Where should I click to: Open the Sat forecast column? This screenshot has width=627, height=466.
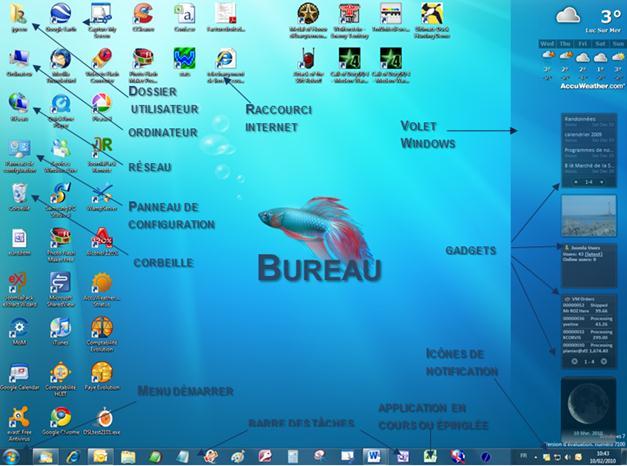600,60
